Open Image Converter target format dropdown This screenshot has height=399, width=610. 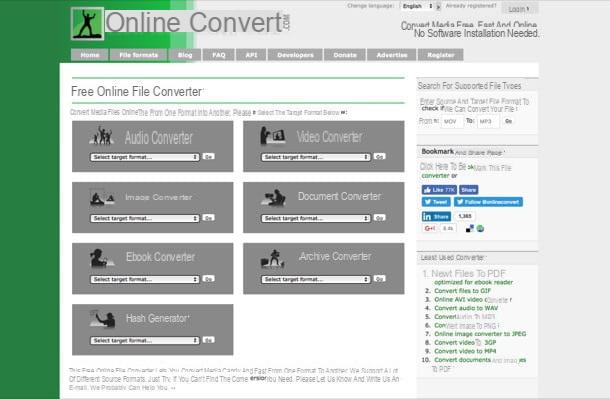(x=145, y=218)
